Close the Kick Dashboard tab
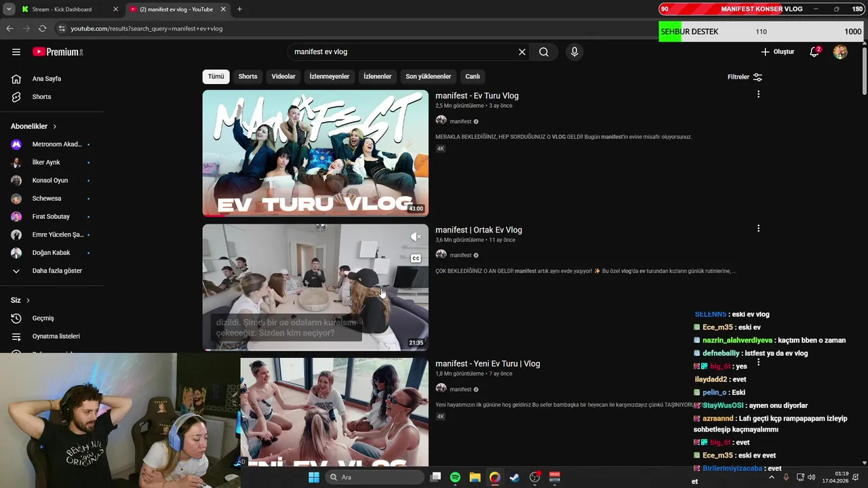 pos(115,9)
